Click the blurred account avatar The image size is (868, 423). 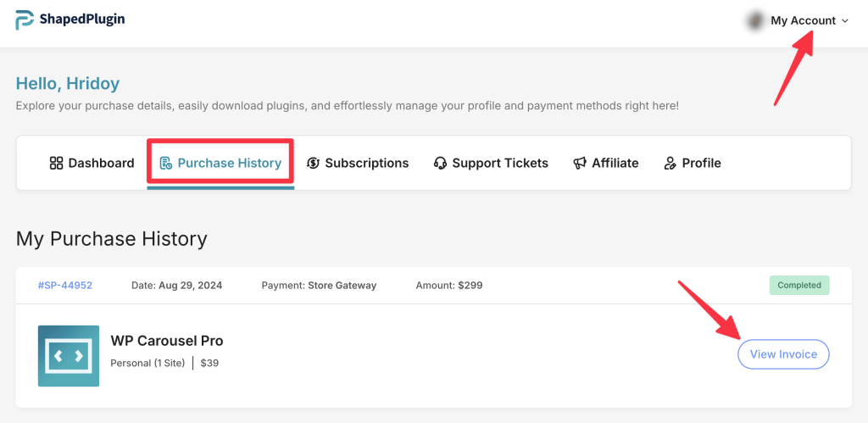[x=754, y=20]
